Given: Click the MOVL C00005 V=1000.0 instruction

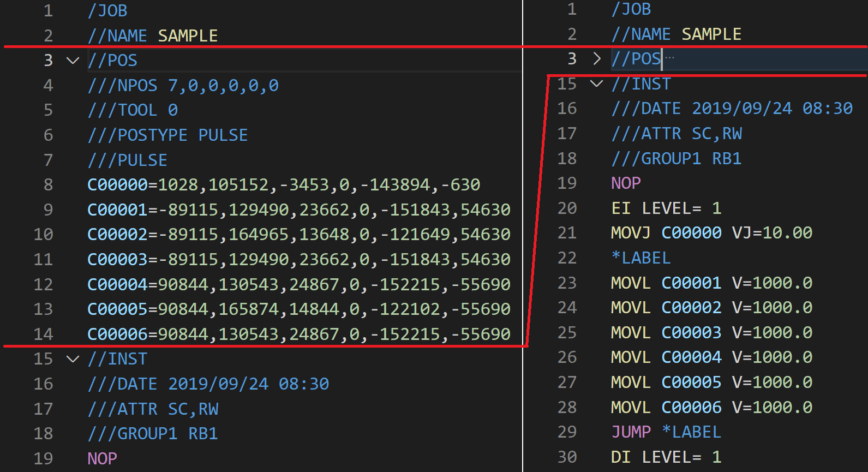Looking at the screenshot, I should click(x=712, y=383).
